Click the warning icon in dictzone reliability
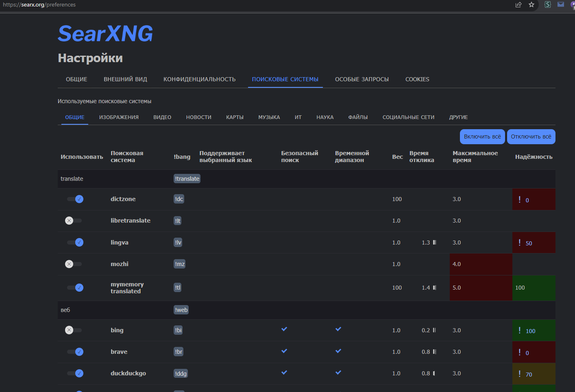The width and height of the screenshot is (575, 392). pos(519,199)
